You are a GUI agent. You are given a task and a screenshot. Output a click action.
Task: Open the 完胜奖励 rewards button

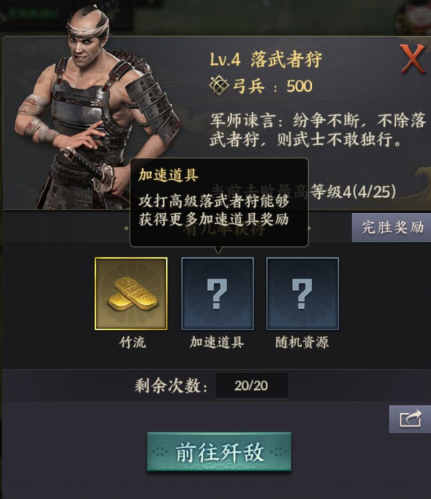coord(392,228)
